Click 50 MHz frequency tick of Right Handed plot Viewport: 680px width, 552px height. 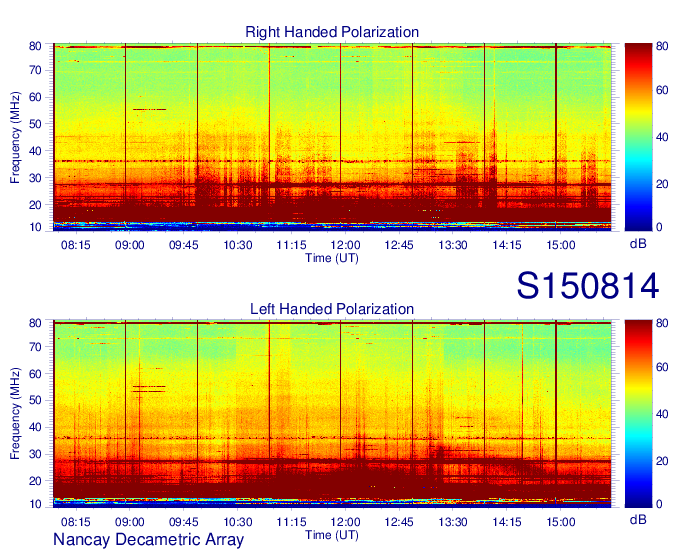(x=35, y=124)
